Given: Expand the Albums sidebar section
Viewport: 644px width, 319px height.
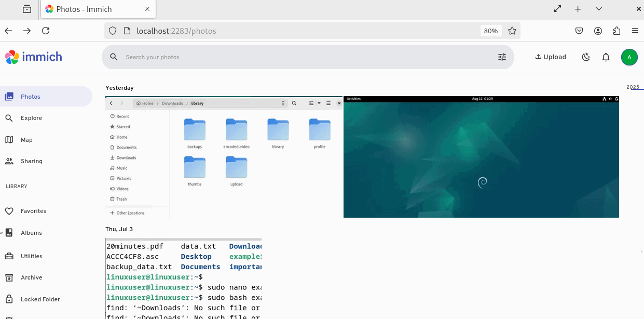Looking at the screenshot, I should (2, 233).
